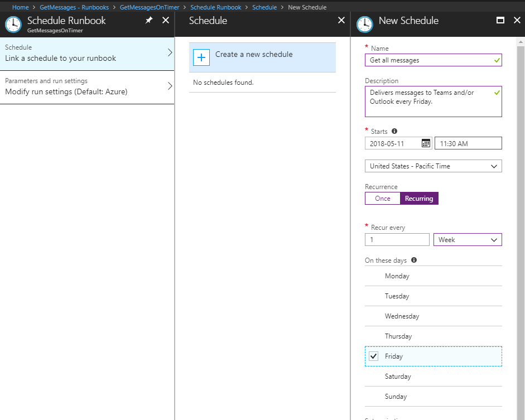
Task: Open the calendar date picker icon
Action: coord(426,143)
